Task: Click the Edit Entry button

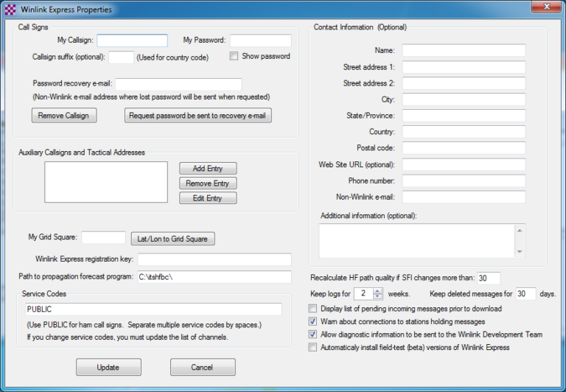Action: [208, 197]
